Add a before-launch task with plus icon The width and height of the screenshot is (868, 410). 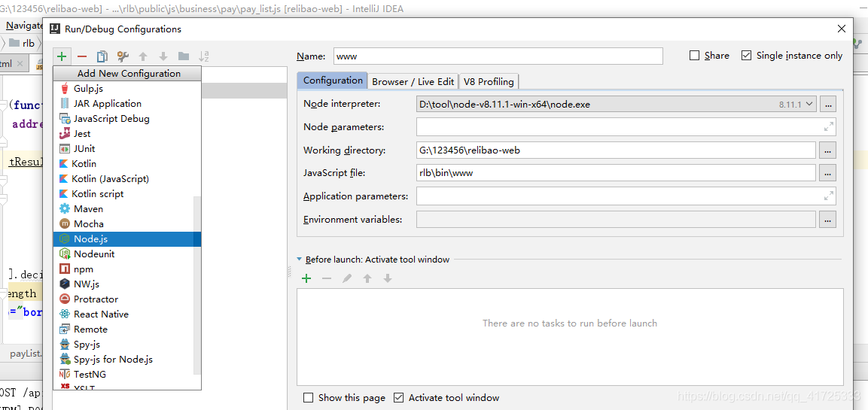click(306, 278)
